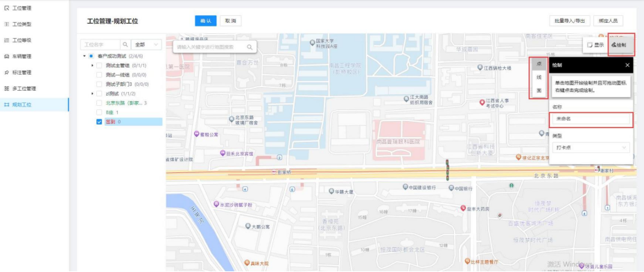The width and height of the screenshot is (644, 272).
Task: Click the map search magnifier icon
Action: (x=250, y=47)
